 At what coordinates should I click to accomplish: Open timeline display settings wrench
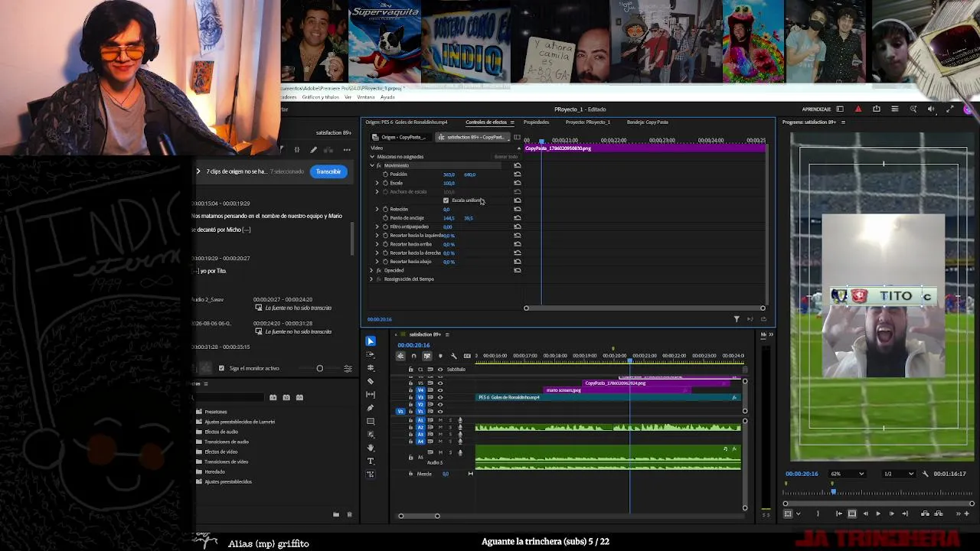click(453, 356)
